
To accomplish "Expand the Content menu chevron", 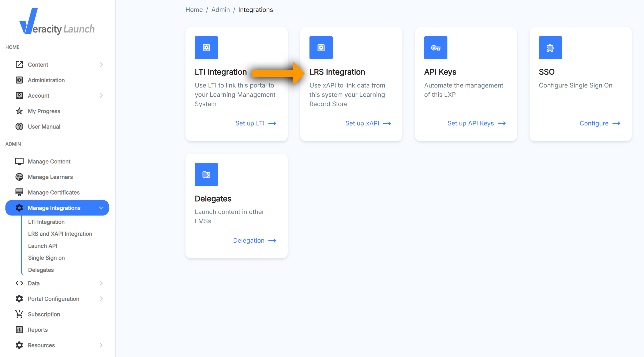I will pyautogui.click(x=101, y=65).
